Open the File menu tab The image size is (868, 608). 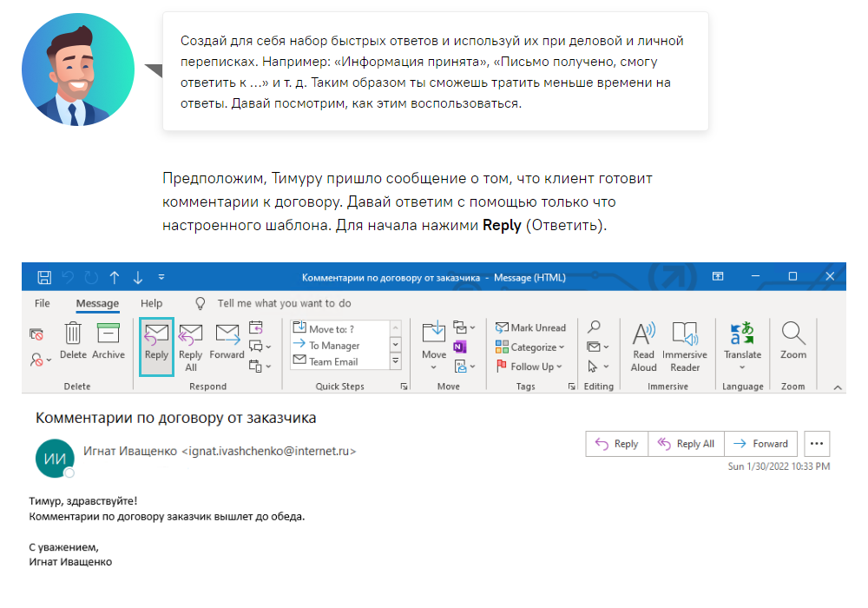click(x=42, y=303)
